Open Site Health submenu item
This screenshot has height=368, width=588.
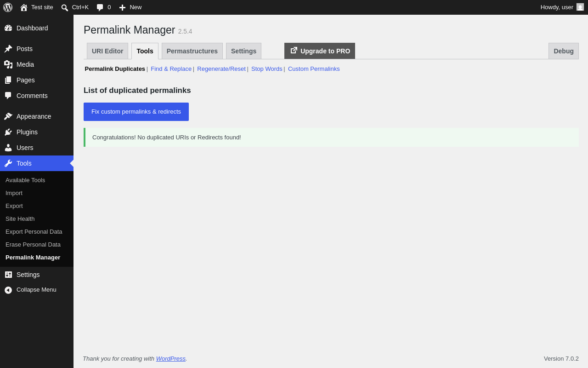pyautogui.click(x=20, y=219)
